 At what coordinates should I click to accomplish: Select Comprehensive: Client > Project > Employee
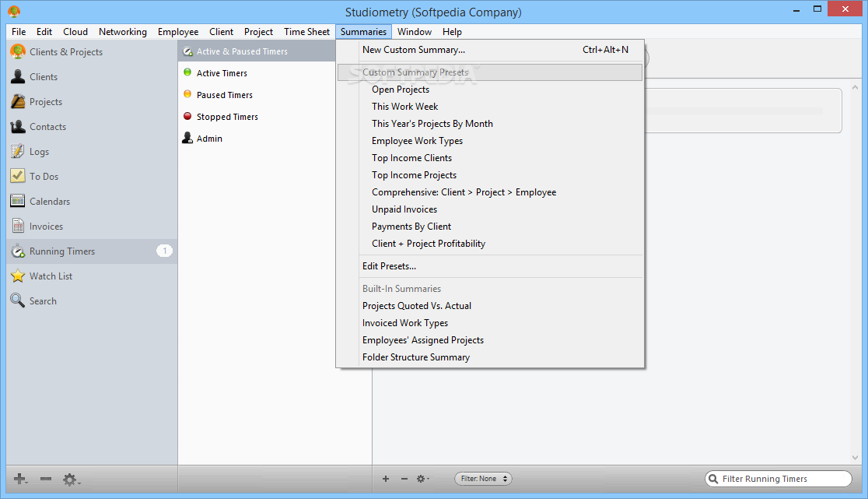tap(490, 192)
